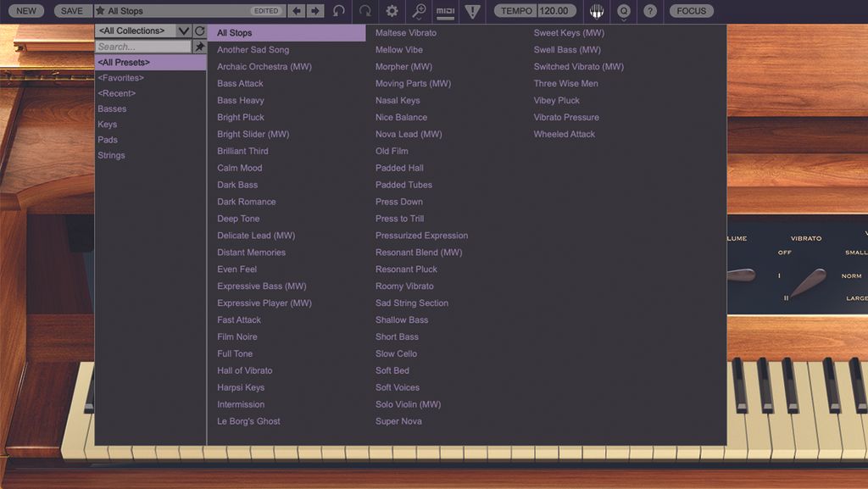Open the MIDI settings icon

coord(446,11)
